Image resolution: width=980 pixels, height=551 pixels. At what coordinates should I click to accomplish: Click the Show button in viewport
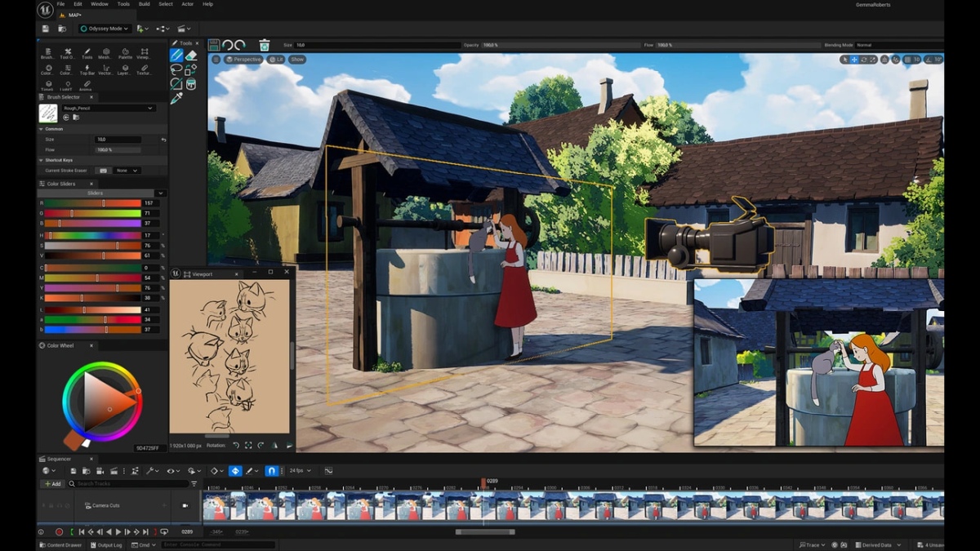(297, 60)
